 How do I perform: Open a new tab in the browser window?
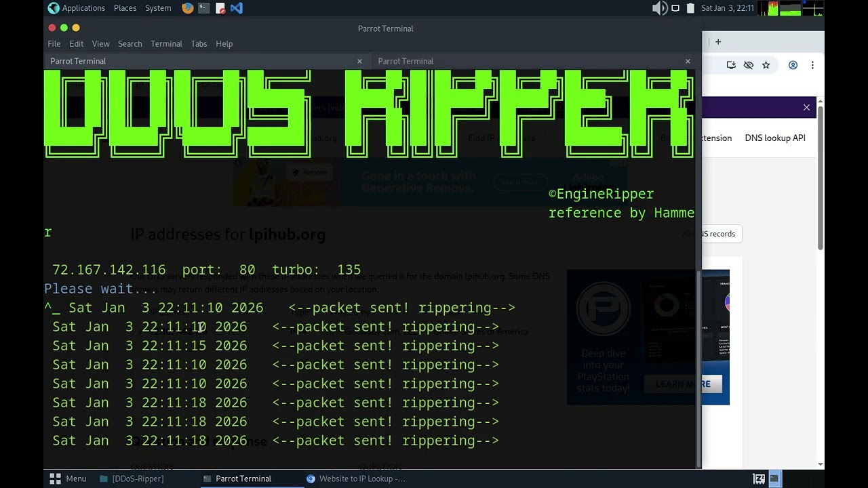coord(718,41)
